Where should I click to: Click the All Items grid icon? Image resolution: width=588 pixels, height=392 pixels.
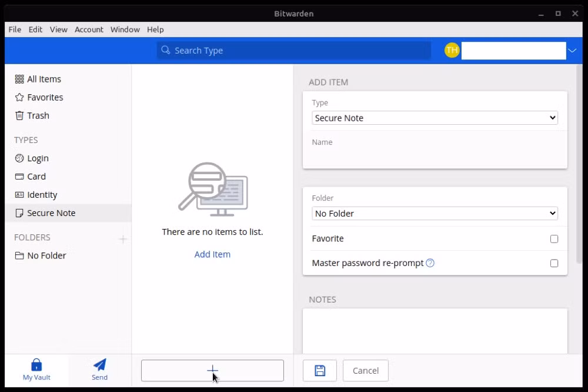tap(19, 79)
